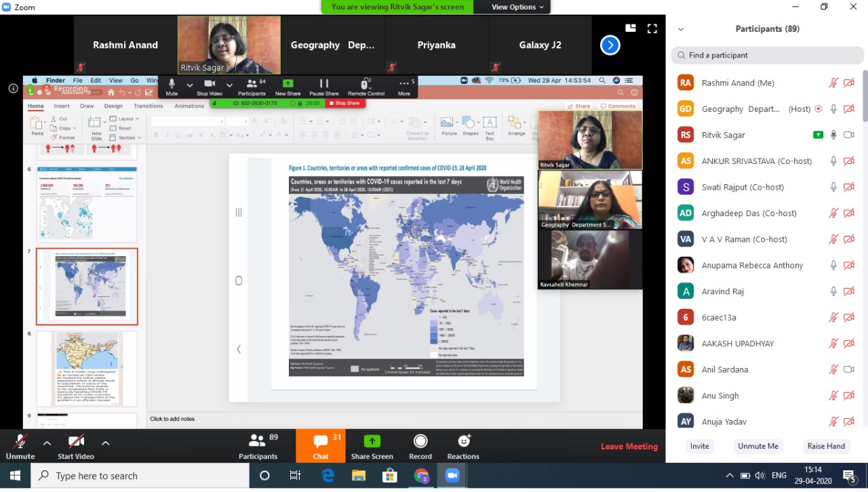Open the Chat panel
The width and height of the screenshot is (868, 492).
click(x=320, y=445)
